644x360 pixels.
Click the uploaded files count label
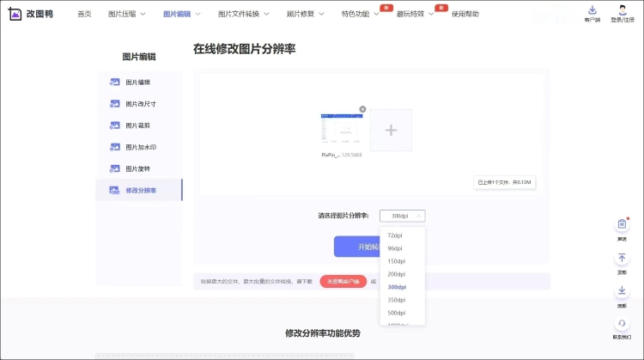point(504,182)
